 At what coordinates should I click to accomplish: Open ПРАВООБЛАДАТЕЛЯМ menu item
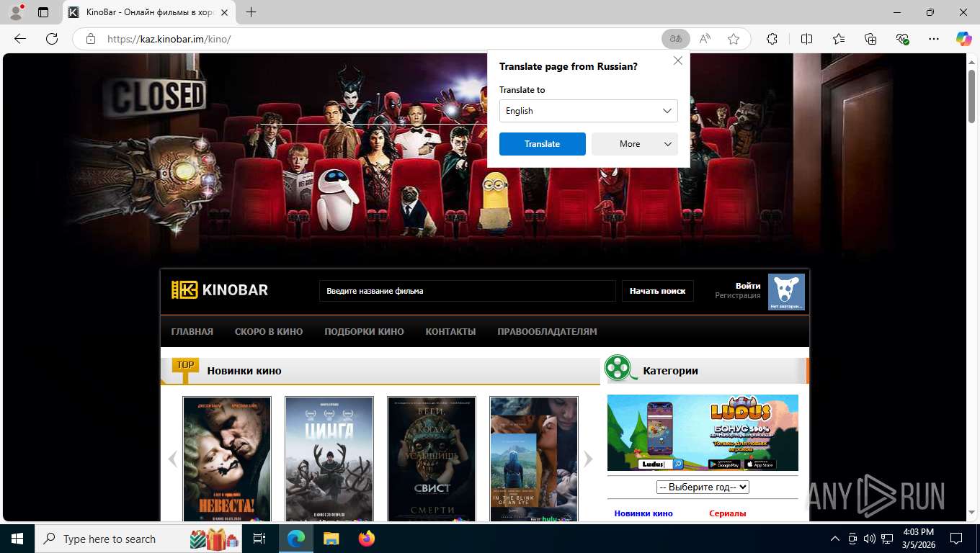[547, 332]
